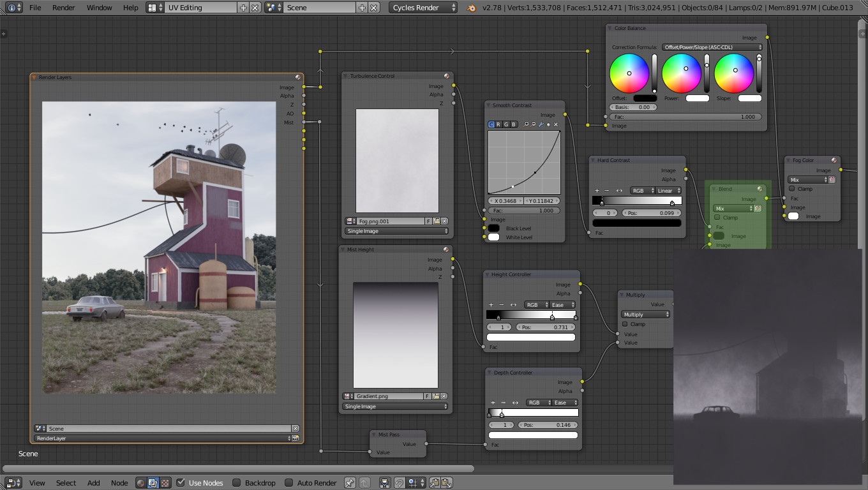Check the Clamp option in the Fog Color node

click(x=792, y=189)
